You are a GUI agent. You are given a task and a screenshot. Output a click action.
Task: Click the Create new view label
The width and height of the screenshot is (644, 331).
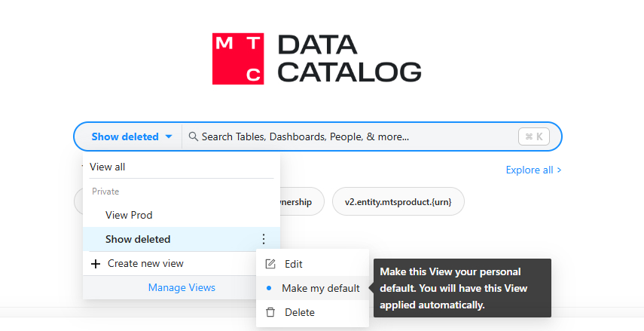(x=145, y=264)
